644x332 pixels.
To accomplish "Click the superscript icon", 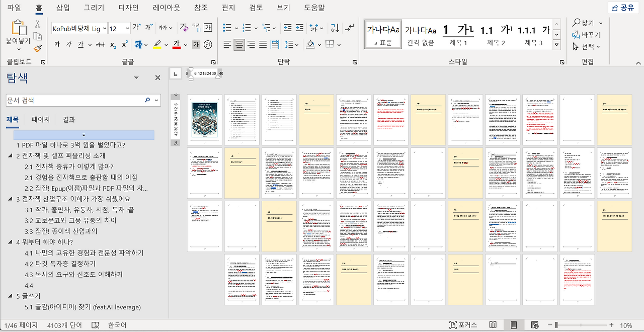I will (x=125, y=43).
